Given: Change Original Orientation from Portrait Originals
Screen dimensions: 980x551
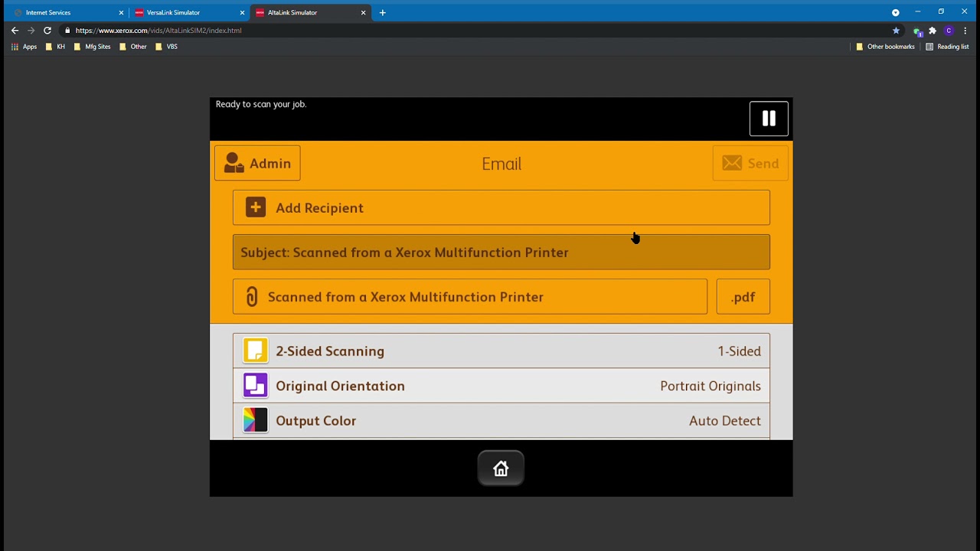Looking at the screenshot, I should [x=501, y=386].
